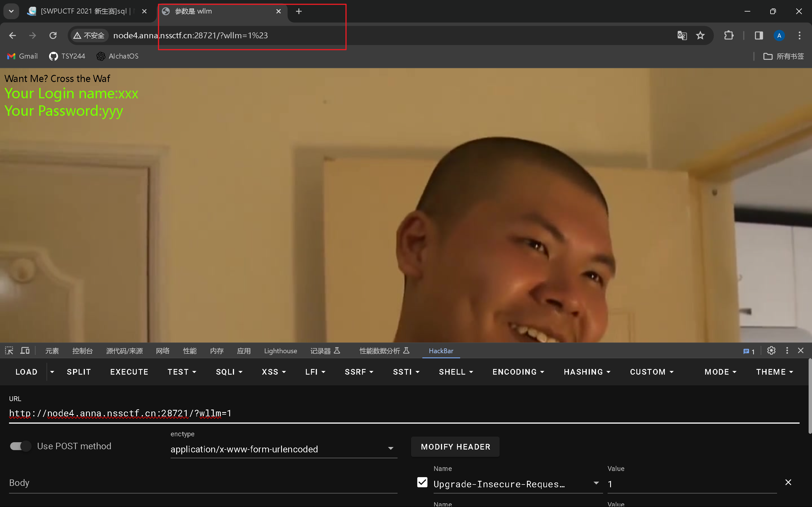Image resolution: width=812 pixels, height=507 pixels.
Task: Open the SQLI dropdown in HackBar
Action: pos(229,372)
